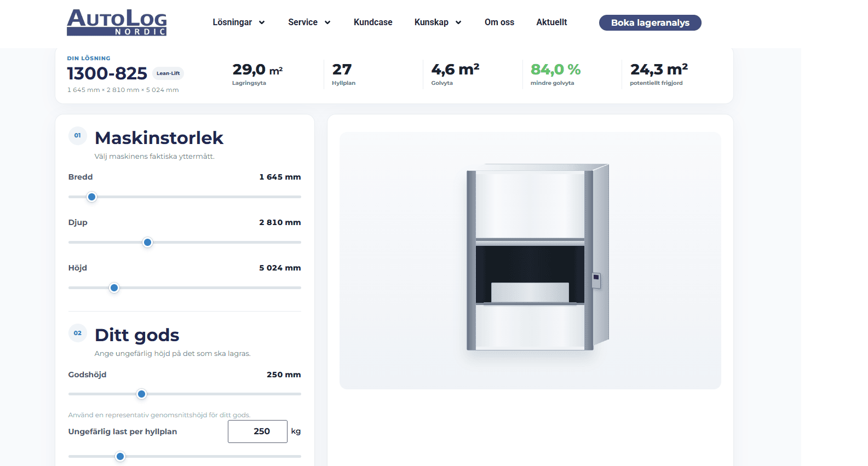Click the Godshöjd slider handle
The image size is (868, 466).
tap(142, 394)
